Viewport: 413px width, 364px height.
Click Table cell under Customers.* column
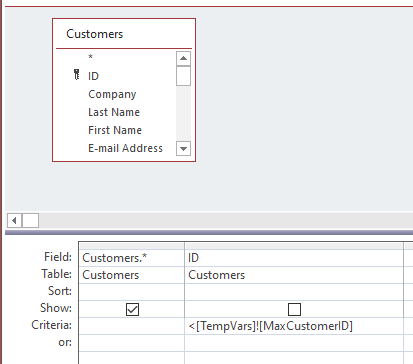click(x=132, y=275)
